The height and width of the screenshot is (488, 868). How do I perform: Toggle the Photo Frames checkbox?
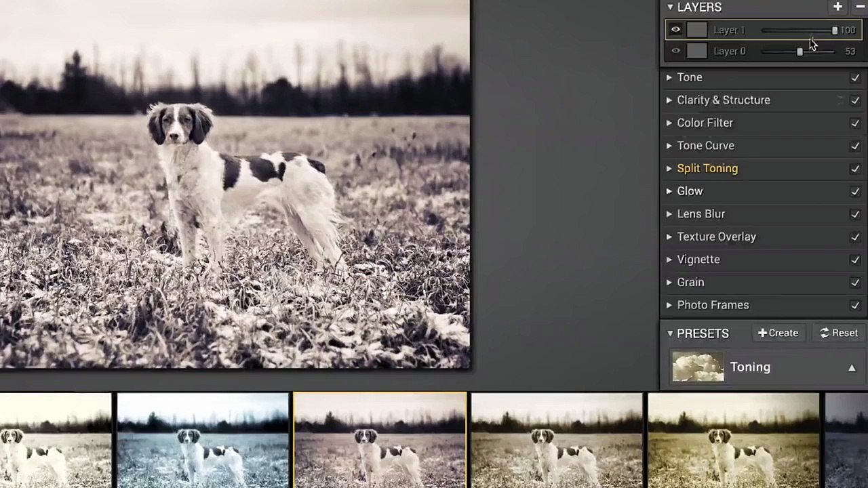855,306
